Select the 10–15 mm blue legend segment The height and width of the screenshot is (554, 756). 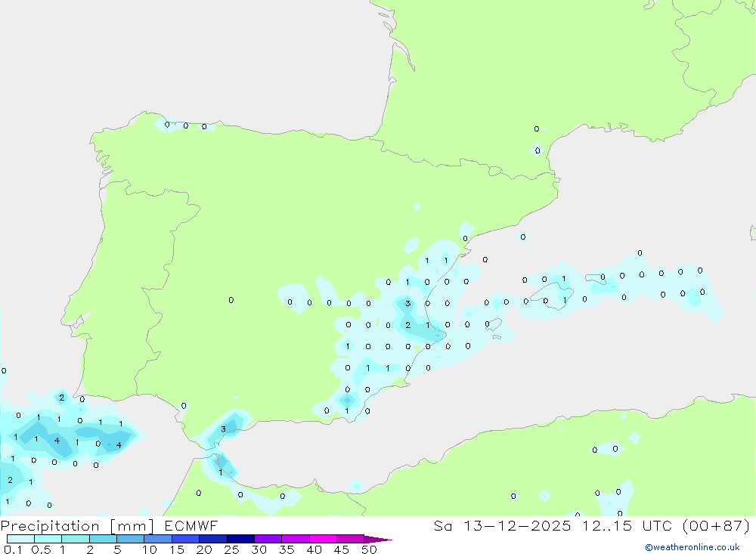[158, 539]
